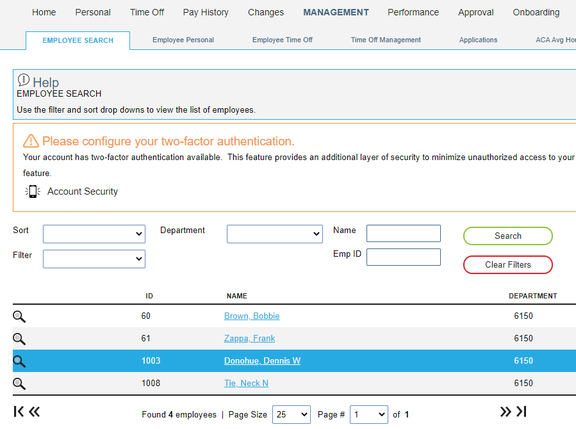The height and width of the screenshot is (429, 576).
Task: Click the magnifier icon for Tie, Neck N
Action: tap(19, 383)
